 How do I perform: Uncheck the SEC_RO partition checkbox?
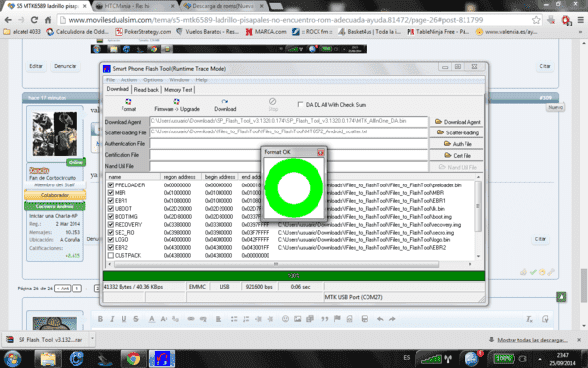click(110, 232)
